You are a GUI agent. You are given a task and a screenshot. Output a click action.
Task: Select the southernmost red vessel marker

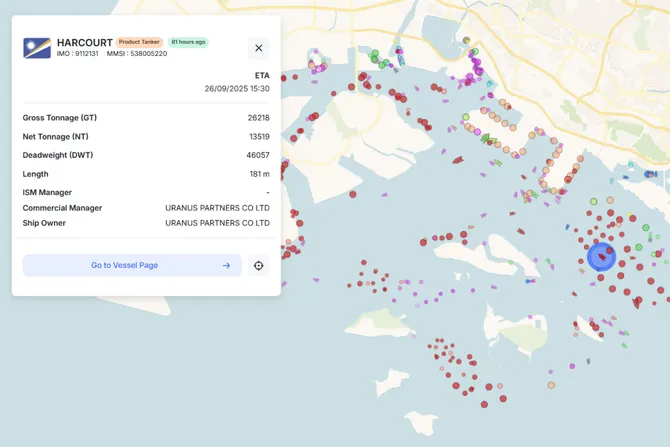tap(484, 404)
